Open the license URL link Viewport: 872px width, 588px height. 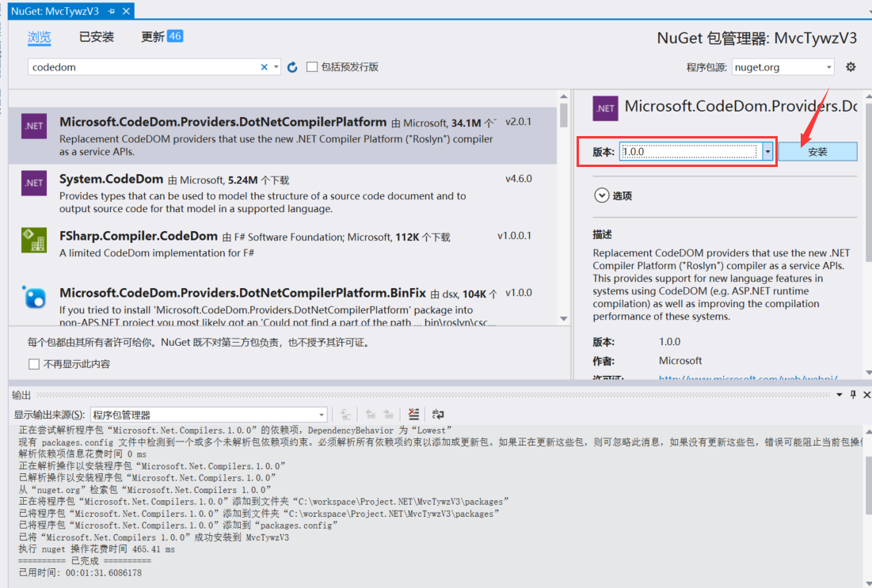click(748, 378)
